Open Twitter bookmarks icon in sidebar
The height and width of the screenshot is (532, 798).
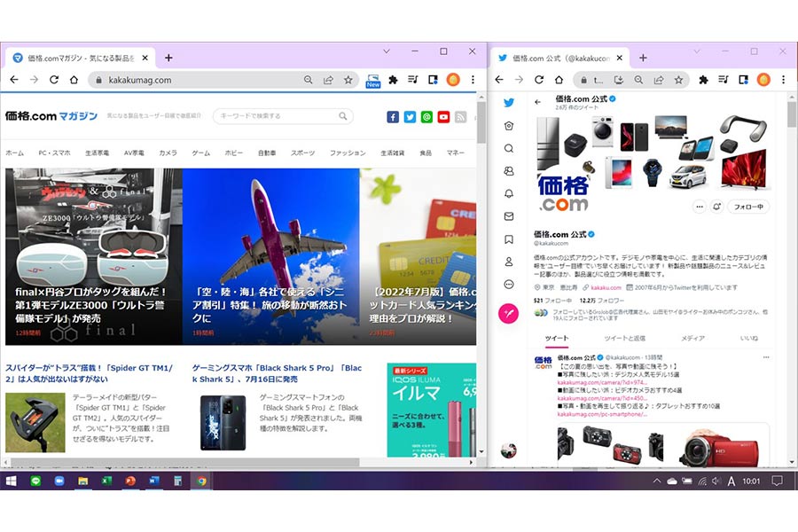pos(508,239)
